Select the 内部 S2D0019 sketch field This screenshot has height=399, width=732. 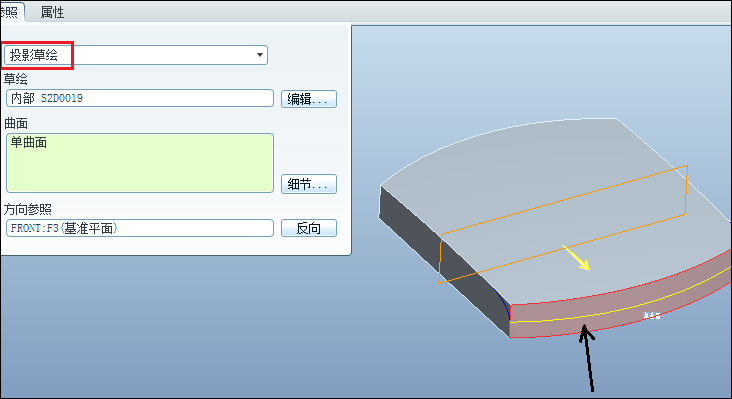click(140, 98)
